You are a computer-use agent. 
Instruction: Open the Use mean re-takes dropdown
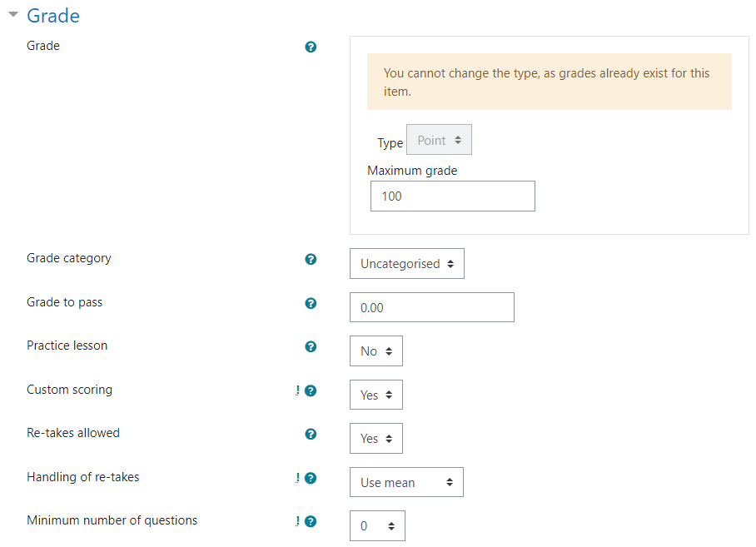click(x=406, y=482)
